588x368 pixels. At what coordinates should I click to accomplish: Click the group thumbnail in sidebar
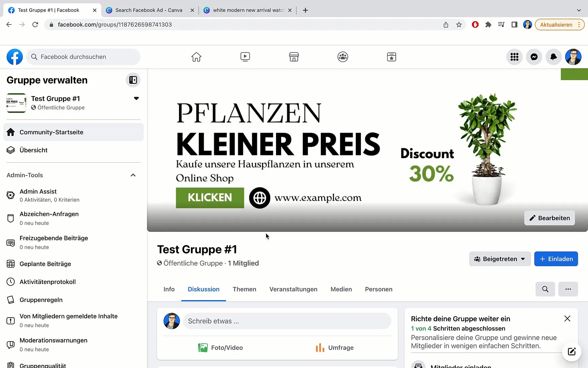[16, 103]
